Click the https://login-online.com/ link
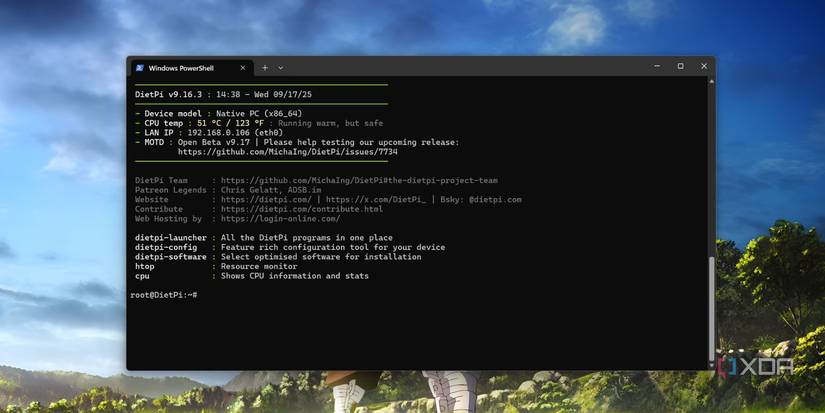 click(280, 218)
